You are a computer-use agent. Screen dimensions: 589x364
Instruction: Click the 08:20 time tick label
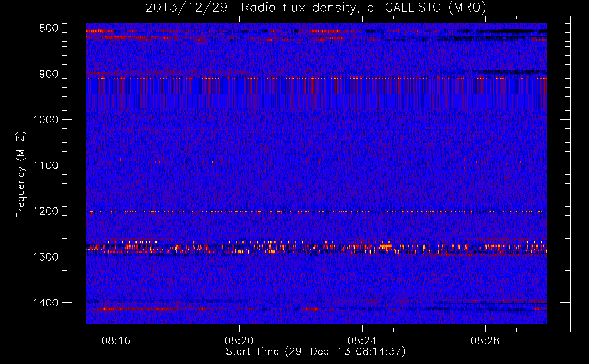click(239, 341)
